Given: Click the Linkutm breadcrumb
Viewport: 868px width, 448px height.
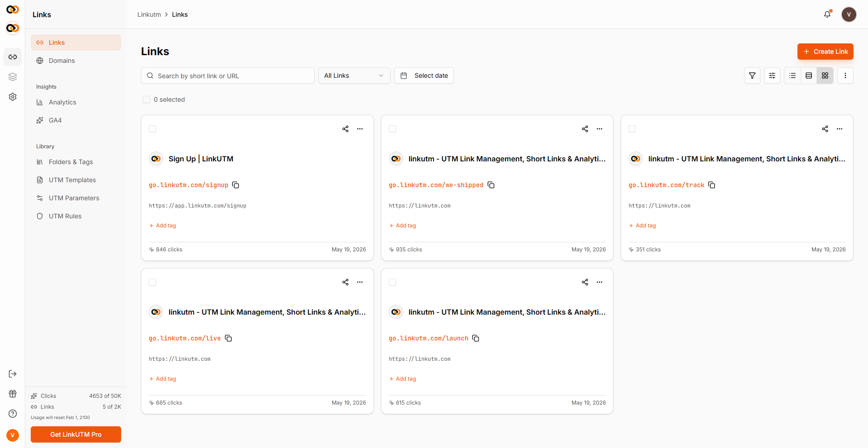Looking at the screenshot, I should click(149, 14).
